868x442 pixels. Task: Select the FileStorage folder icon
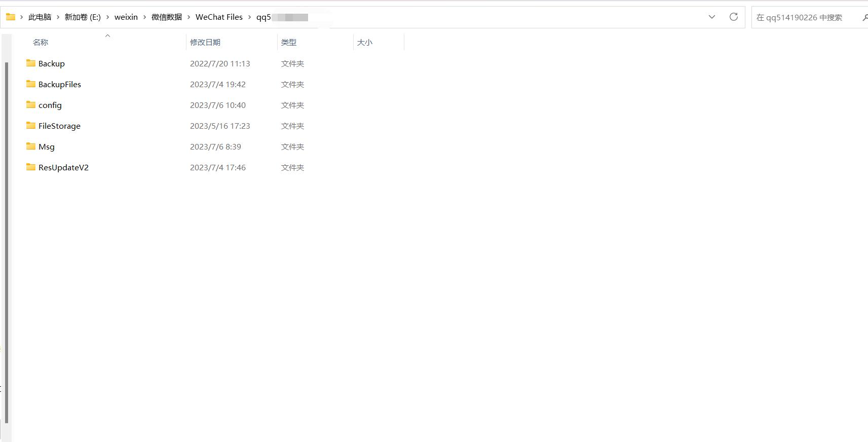tap(31, 125)
